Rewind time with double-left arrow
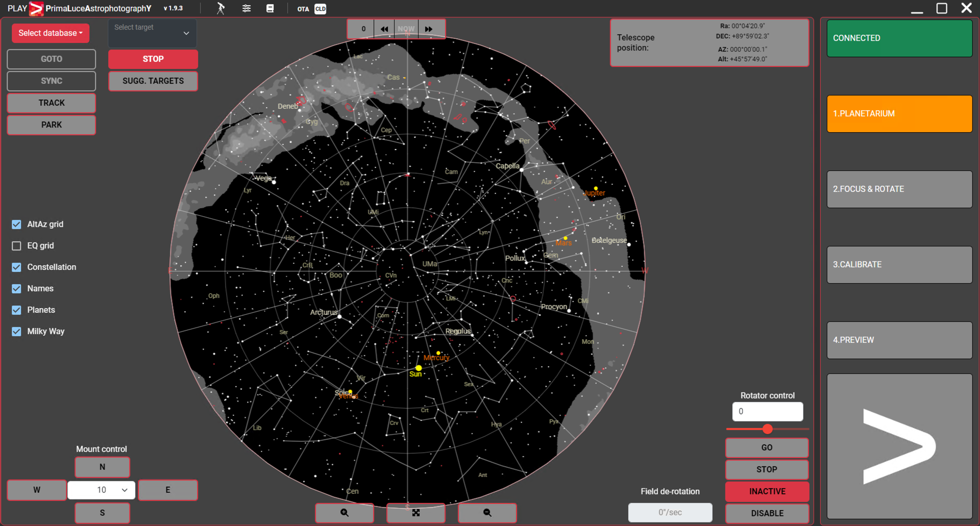The image size is (980, 526). (x=384, y=29)
